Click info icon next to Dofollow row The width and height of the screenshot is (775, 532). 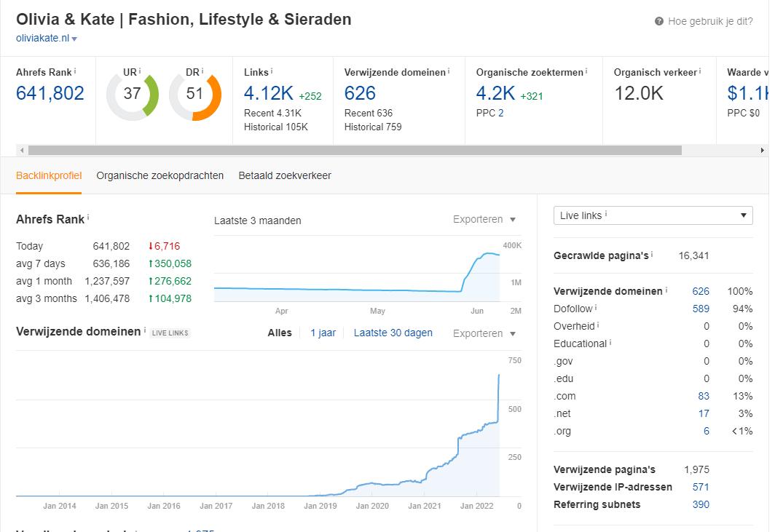click(596, 307)
